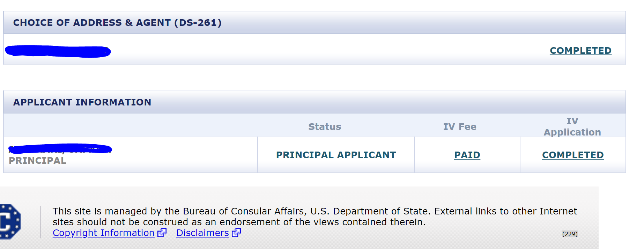Open COMPLETED link under IV Application column

573,155
